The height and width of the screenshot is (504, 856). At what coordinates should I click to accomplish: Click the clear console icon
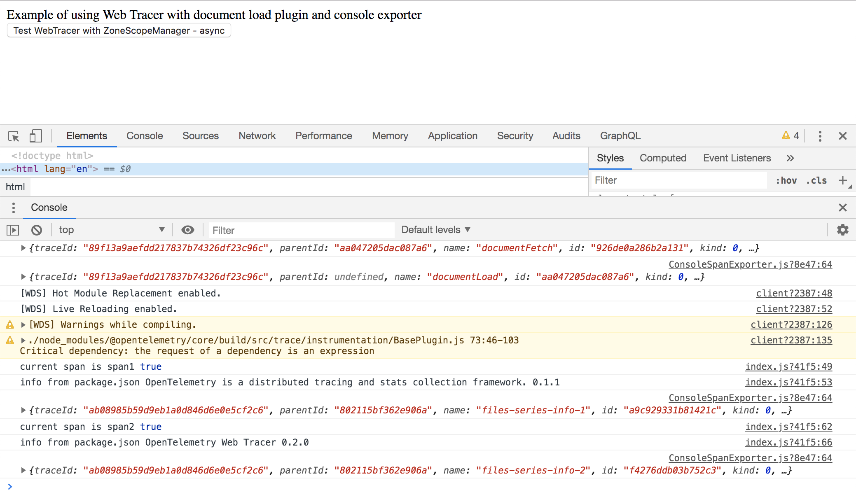[37, 230]
